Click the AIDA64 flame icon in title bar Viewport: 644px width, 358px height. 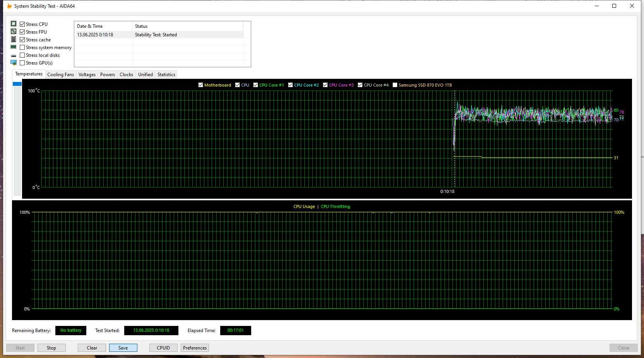coord(9,6)
